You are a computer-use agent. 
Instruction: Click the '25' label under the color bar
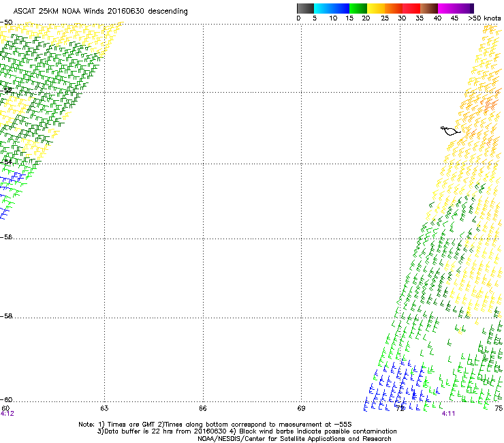(385, 18)
